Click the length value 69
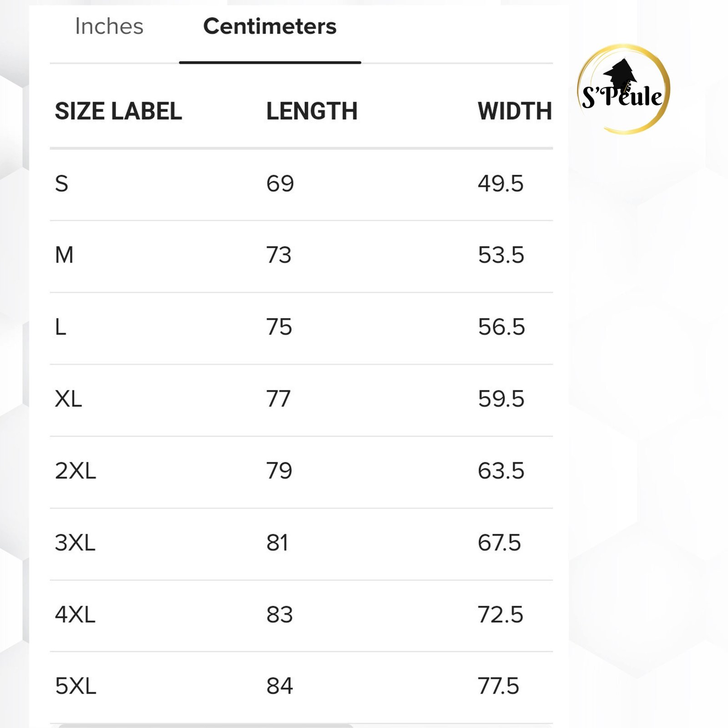Screen dimensions: 728x728 click(x=280, y=184)
